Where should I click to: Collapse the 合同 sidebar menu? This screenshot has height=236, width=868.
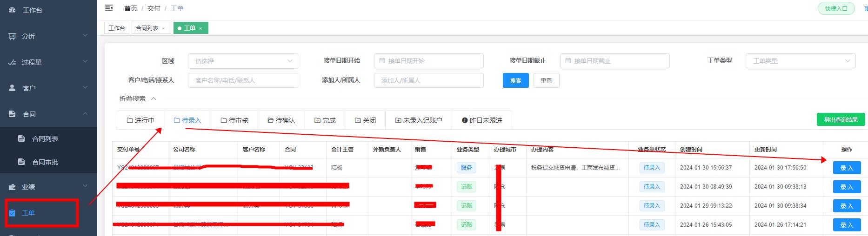pyautogui.click(x=85, y=114)
